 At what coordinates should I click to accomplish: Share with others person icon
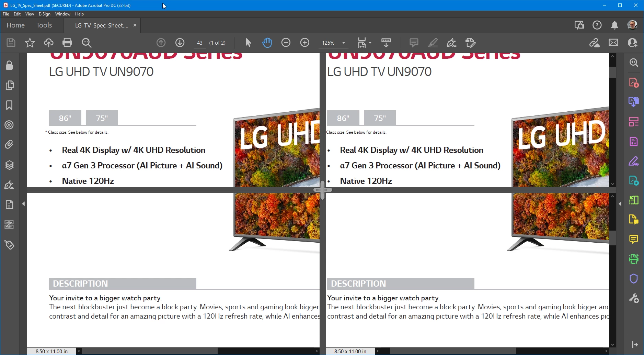633,43
